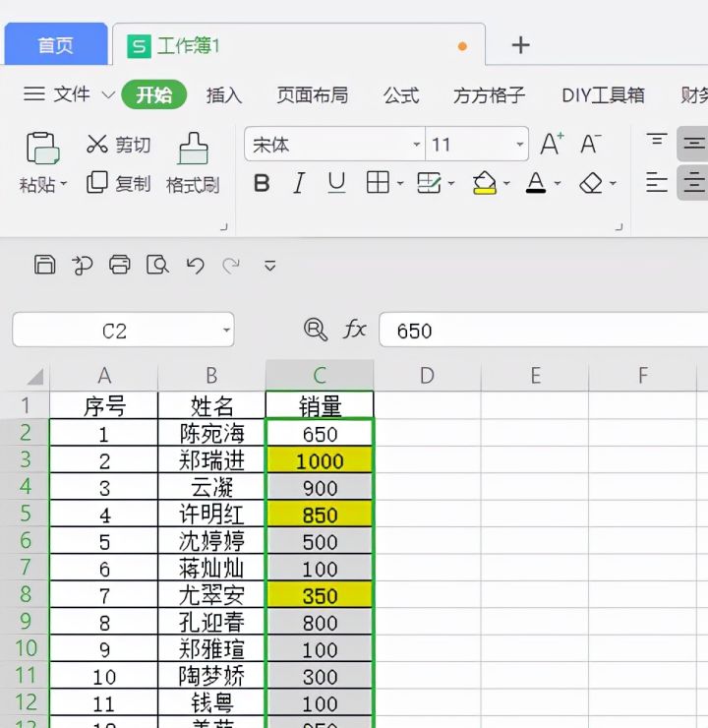Viewport: 708px width, 728px height.
Task: Expand eraser clear options arrow
Action: click(613, 183)
